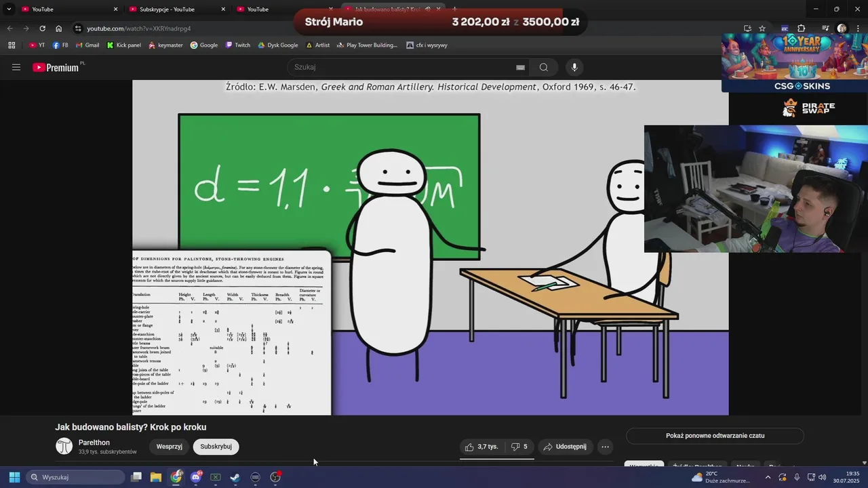Like the video with thumbs up
Screen dimensions: 868x488
click(x=482, y=447)
